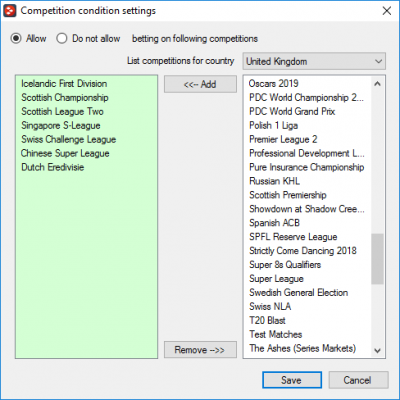The height and width of the screenshot is (400, 400).
Task: Select Icelandic First Division in allowed list
Action: (x=64, y=84)
